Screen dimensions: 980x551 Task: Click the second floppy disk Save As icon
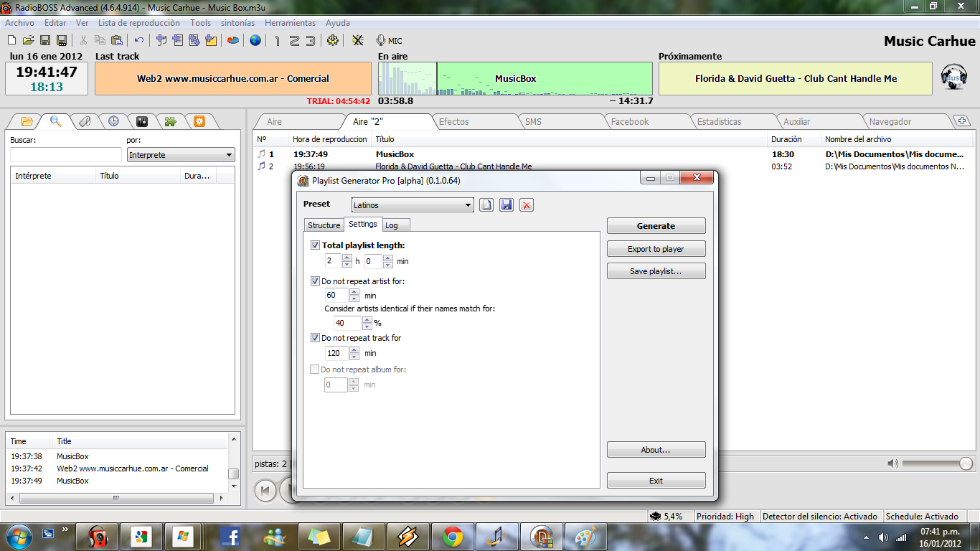(62, 40)
